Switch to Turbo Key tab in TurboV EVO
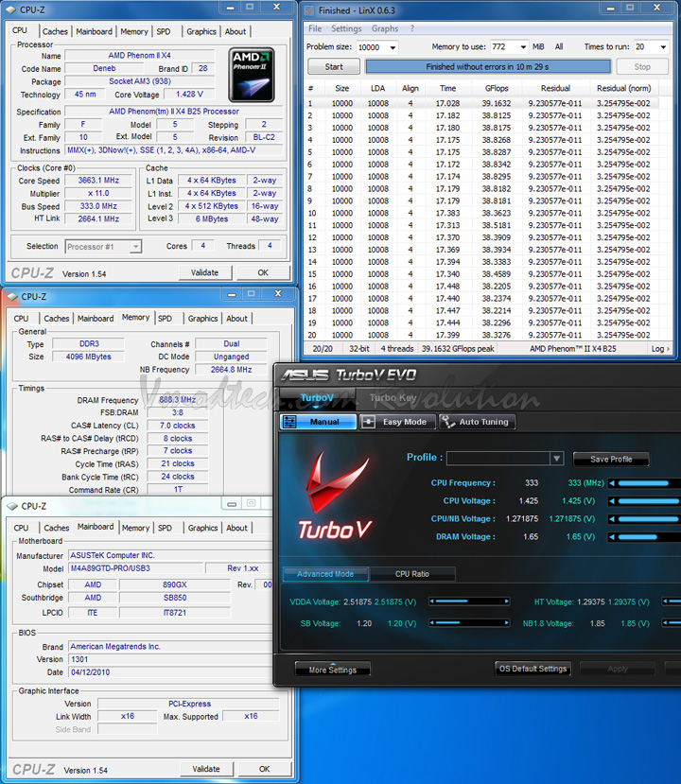681x784 pixels. pos(393,398)
